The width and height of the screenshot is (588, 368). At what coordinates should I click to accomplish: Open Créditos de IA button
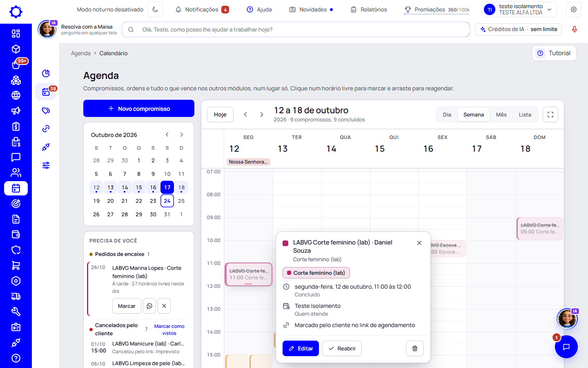pyautogui.click(x=519, y=29)
